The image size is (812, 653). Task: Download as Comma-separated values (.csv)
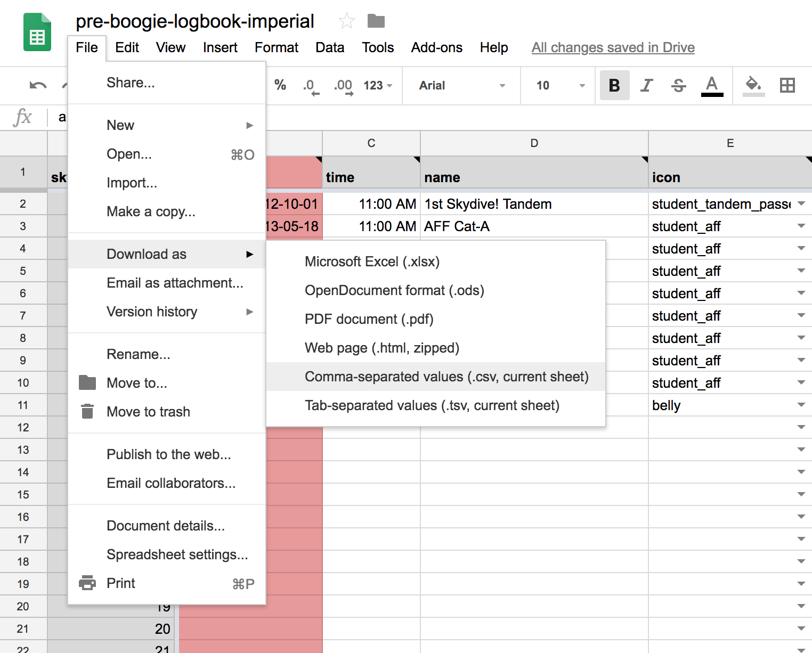point(436,377)
